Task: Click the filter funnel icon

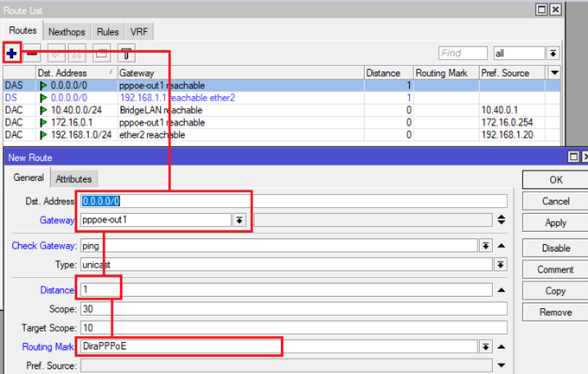Action: pyautogui.click(x=125, y=53)
